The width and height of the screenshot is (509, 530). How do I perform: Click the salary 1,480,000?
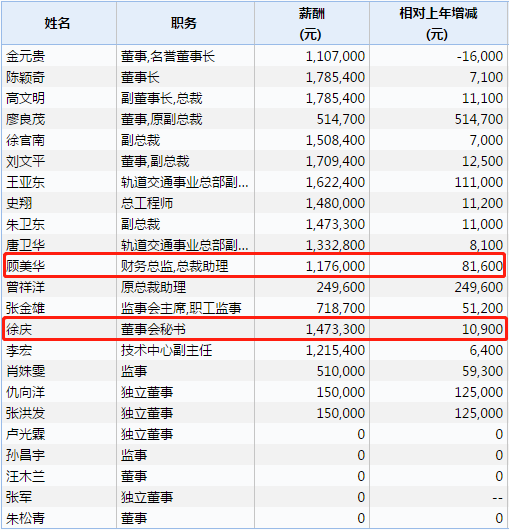335,203
